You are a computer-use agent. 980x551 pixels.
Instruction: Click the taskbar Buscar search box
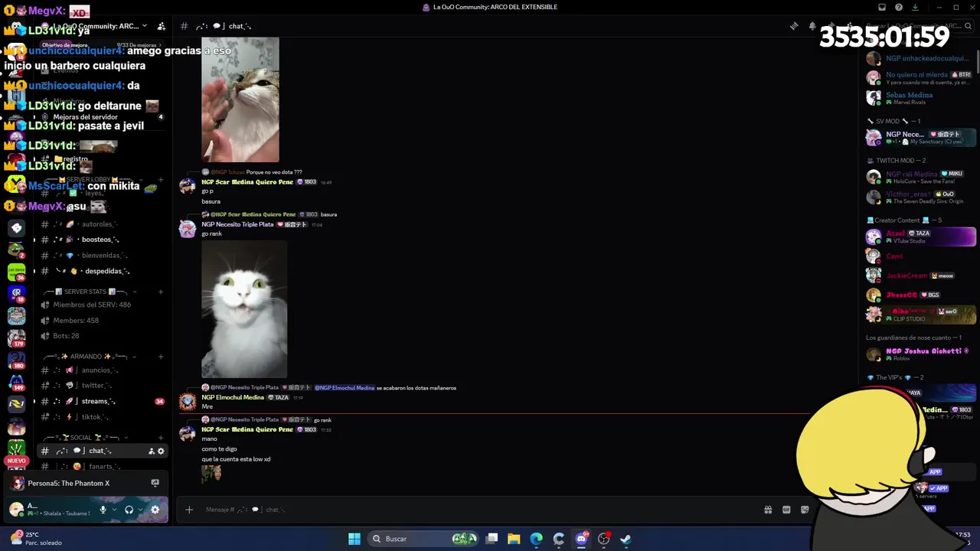point(423,539)
